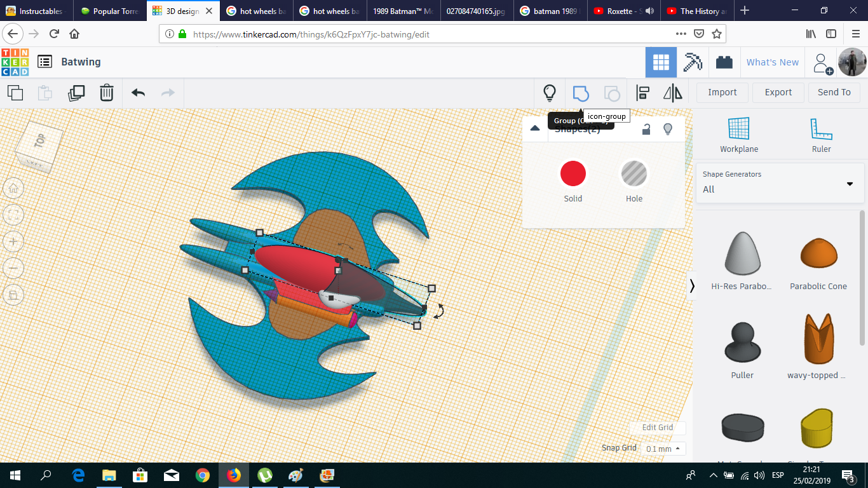Open the user profile avatar
Image resolution: width=868 pixels, height=488 pixels.
[x=851, y=62]
